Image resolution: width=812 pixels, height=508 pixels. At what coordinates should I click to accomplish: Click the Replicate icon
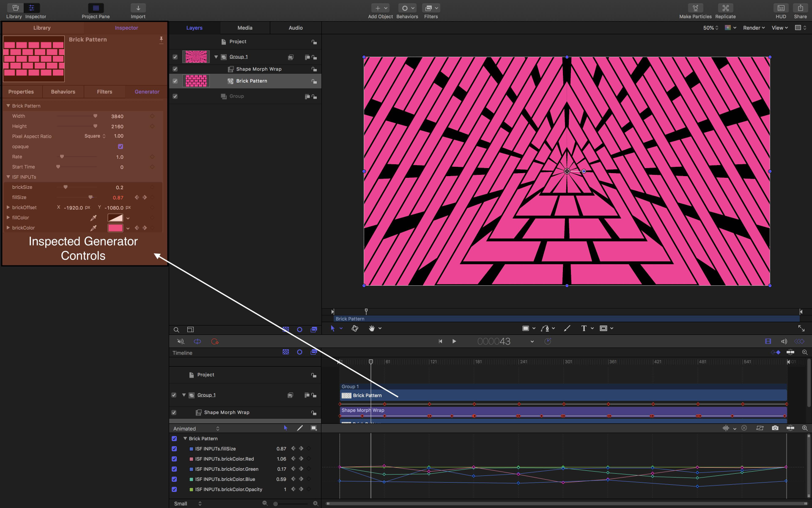[x=725, y=8]
